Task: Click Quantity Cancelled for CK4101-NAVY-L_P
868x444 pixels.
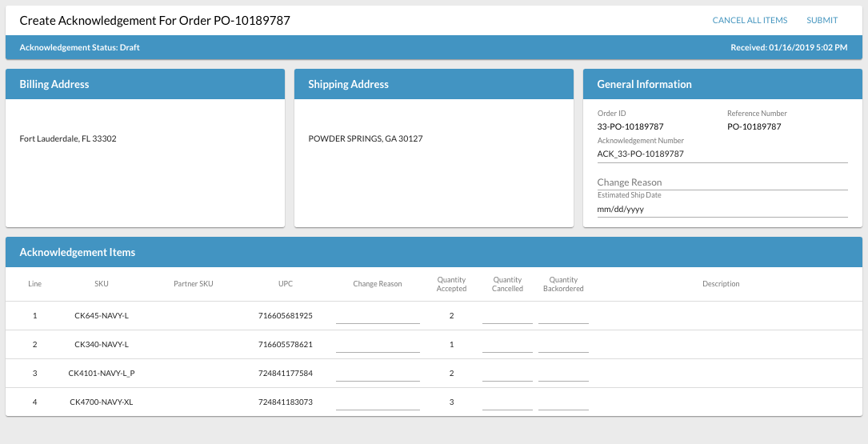Action: 507,374
